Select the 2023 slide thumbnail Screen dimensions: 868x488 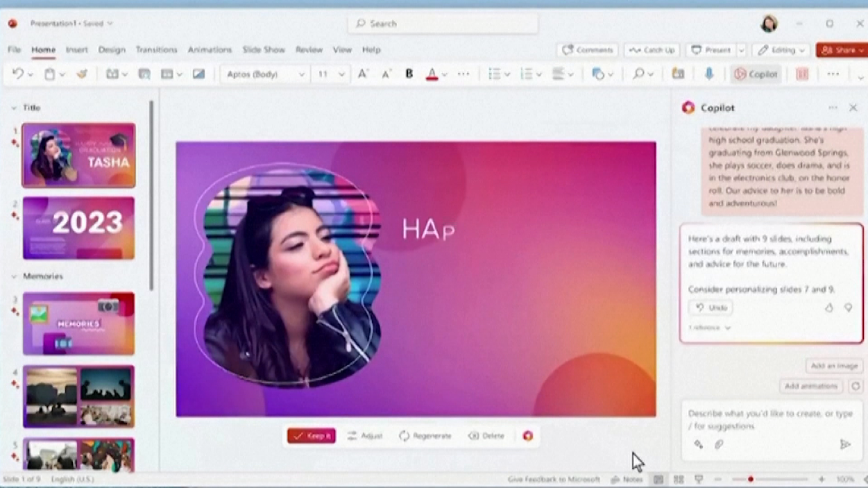click(x=78, y=228)
